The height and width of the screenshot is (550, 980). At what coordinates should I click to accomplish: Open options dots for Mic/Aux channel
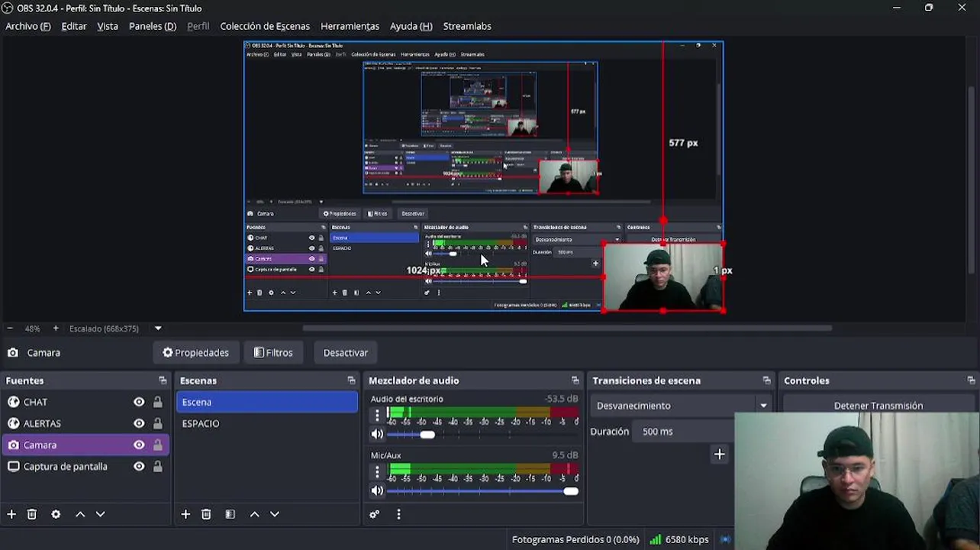point(376,472)
